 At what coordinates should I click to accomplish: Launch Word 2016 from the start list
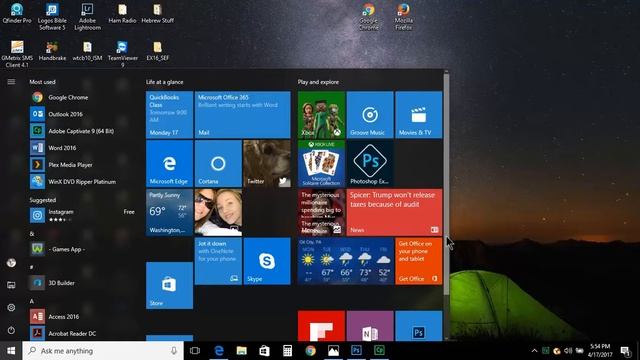tap(82, 148)
